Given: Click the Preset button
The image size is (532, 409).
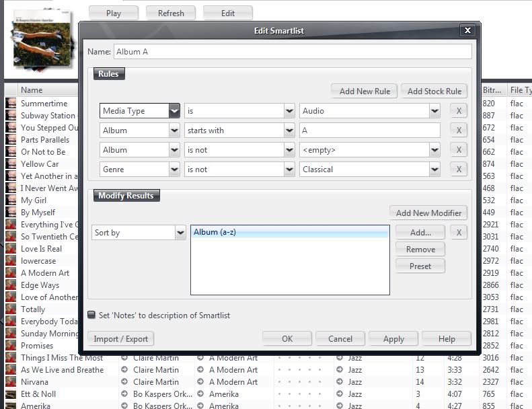Looking at the screenshot, I should 420,266.
